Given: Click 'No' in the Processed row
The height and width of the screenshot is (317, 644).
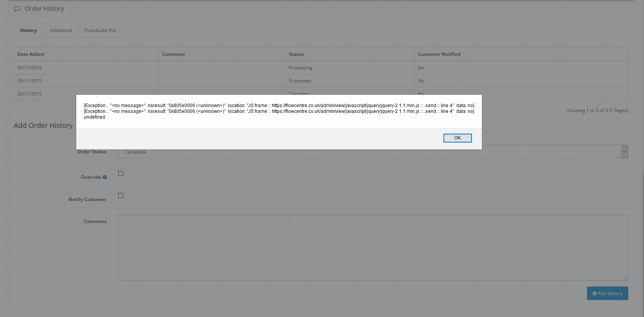Looking at the screenshot, I should [x=421, y=81].
